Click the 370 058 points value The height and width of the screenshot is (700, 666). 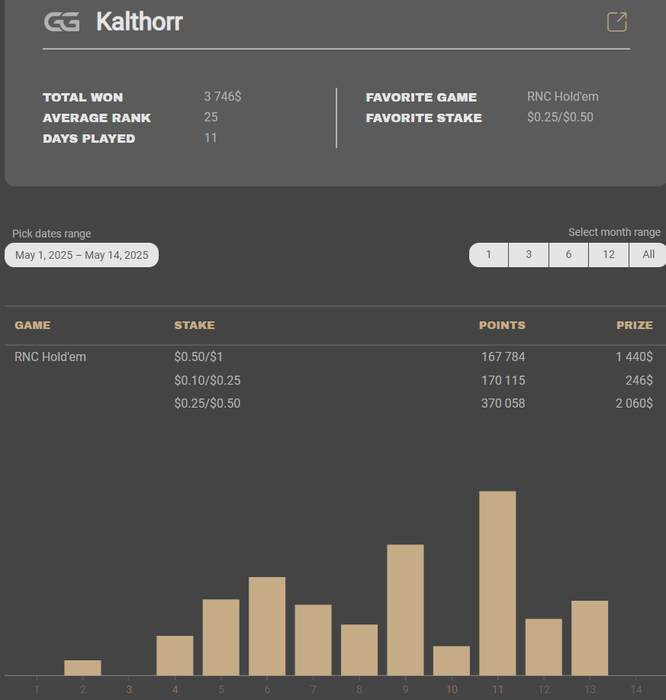503,404
